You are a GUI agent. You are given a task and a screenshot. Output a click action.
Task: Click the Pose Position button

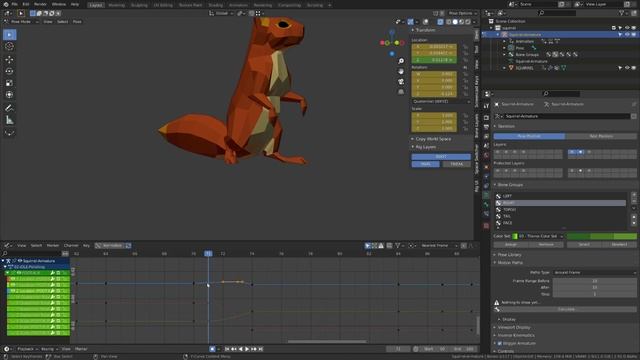pos(529,136)
